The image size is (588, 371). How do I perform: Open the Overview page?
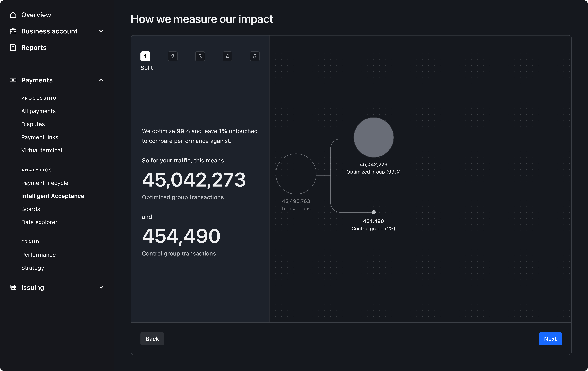(36, 15)
